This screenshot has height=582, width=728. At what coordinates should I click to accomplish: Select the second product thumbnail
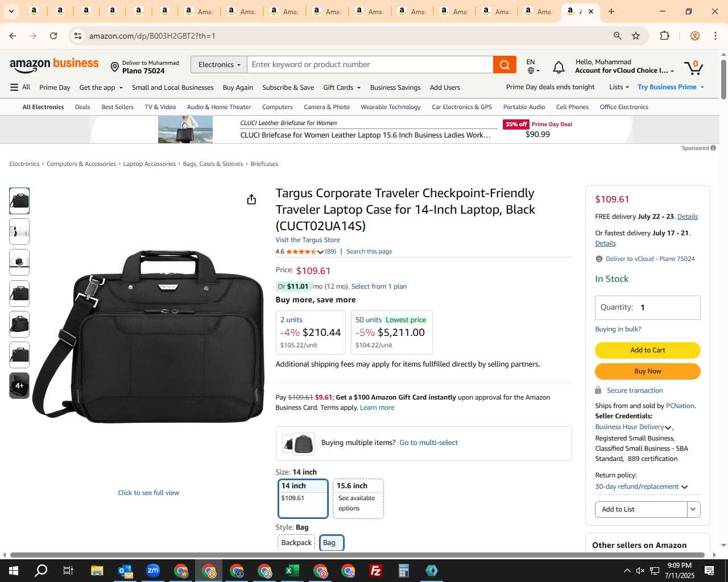pyautogui.click(x=19, y=232)
